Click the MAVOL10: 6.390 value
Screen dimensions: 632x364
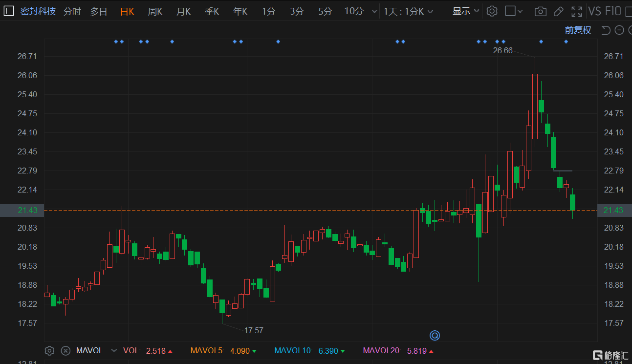click(309, 350)
